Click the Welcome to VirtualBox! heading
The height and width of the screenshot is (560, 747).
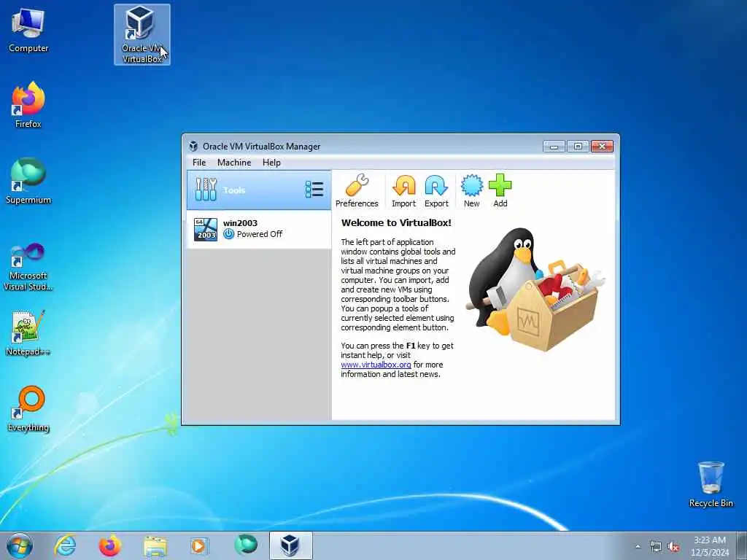pyautogui.click(x=396, y=223)
